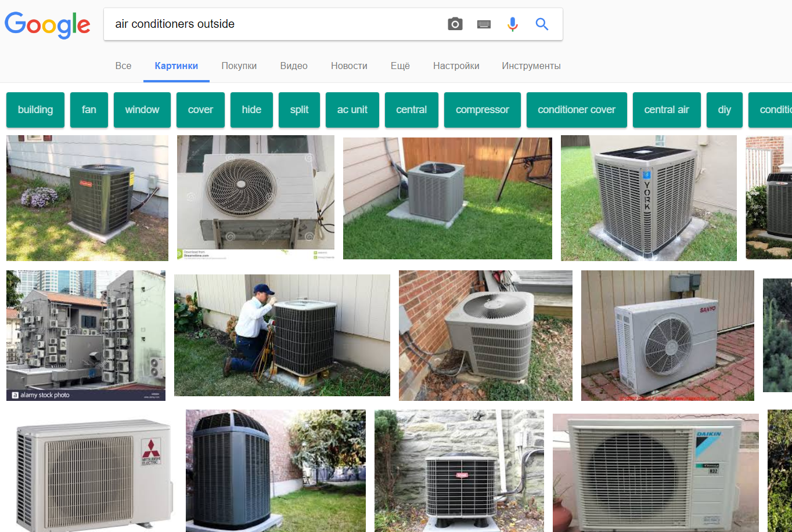792x532 pixels.
Task: Click the central air suggestion chip
Action: coord(667,110)
